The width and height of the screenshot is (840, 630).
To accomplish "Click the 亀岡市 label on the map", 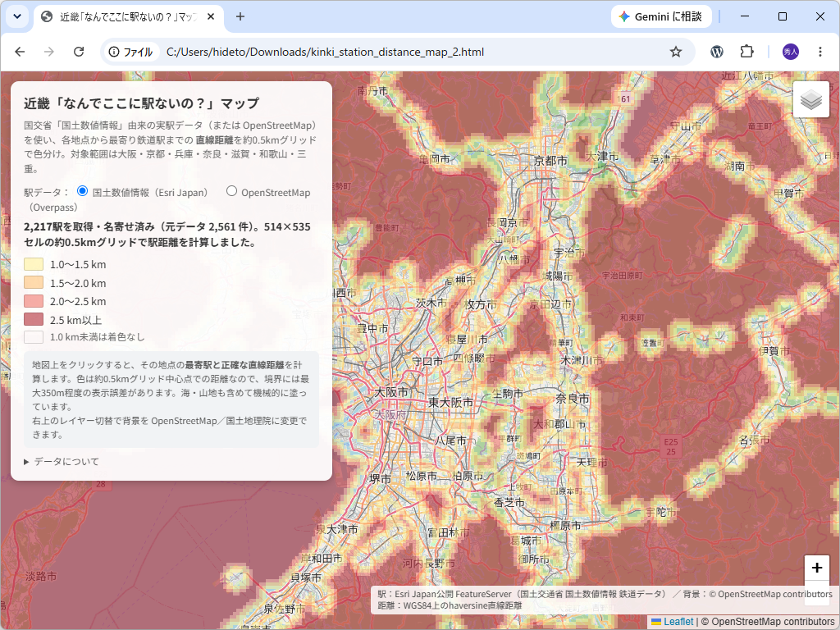I will click(435, 158).
